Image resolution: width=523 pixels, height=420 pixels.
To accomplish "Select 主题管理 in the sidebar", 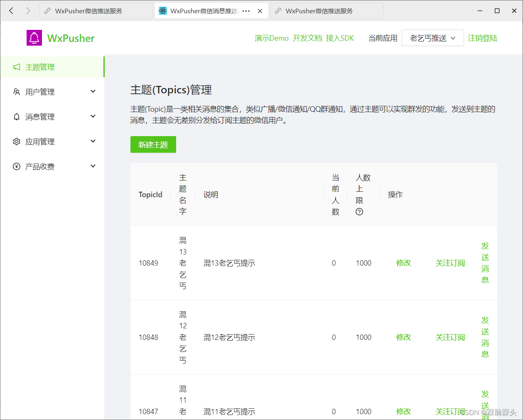I will [52, 67].
